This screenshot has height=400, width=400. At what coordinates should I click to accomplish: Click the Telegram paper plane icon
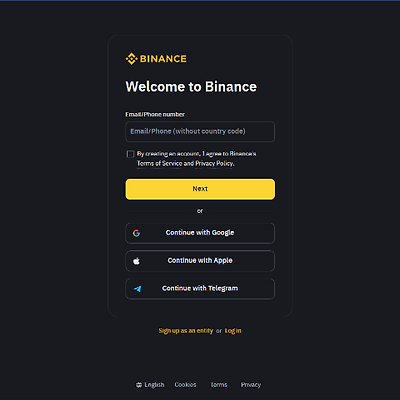(137, 289)
